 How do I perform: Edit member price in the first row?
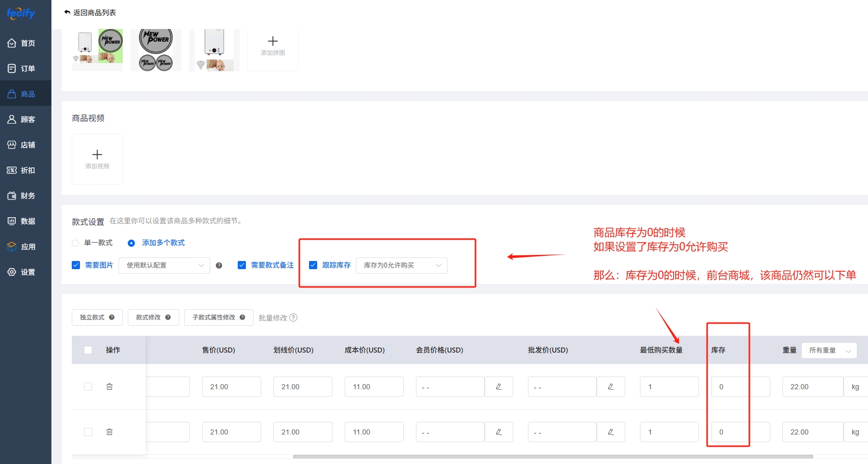pos(499,387)
